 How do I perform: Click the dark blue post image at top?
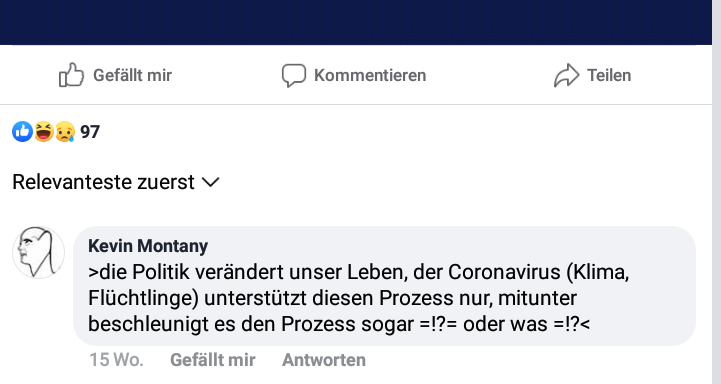pos(356,22)
